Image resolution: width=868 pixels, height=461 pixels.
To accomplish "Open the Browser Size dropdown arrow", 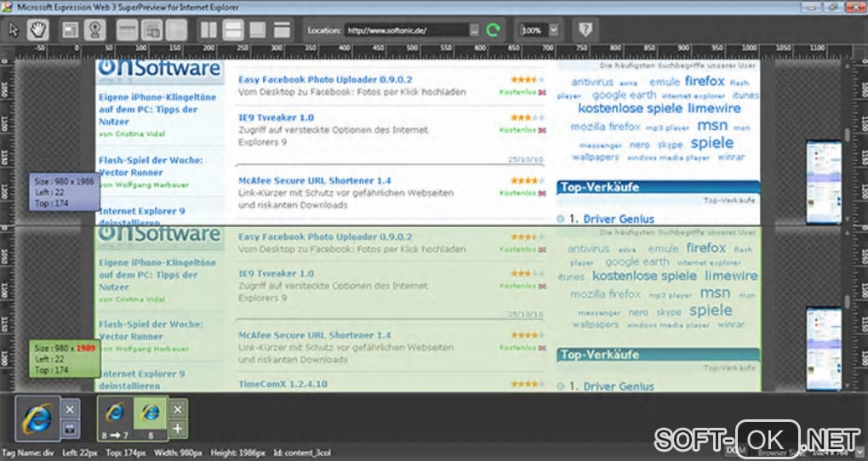I will pos(859,452).
